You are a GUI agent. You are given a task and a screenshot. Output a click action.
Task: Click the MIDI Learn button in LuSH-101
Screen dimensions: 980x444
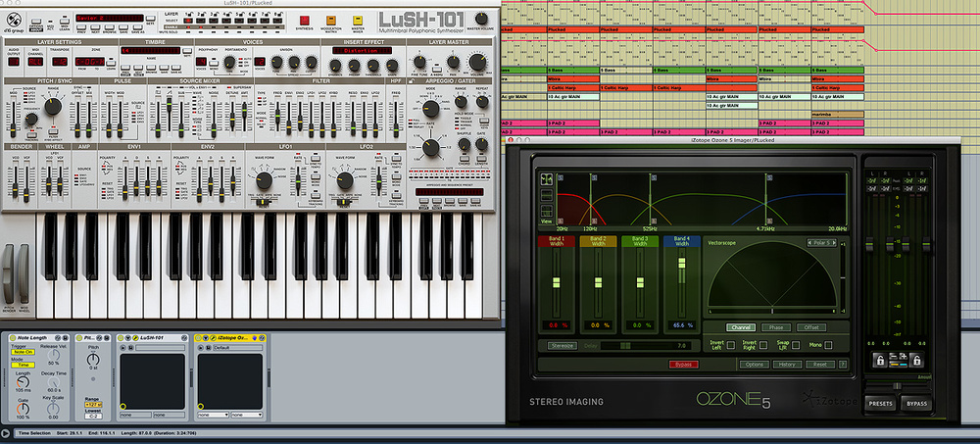click(65, 22)
